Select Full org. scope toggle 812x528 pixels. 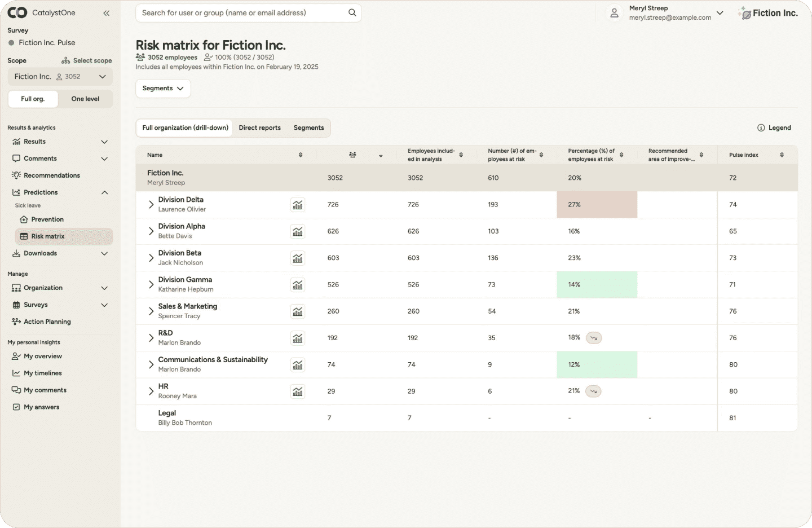click(x=33, y=99)
